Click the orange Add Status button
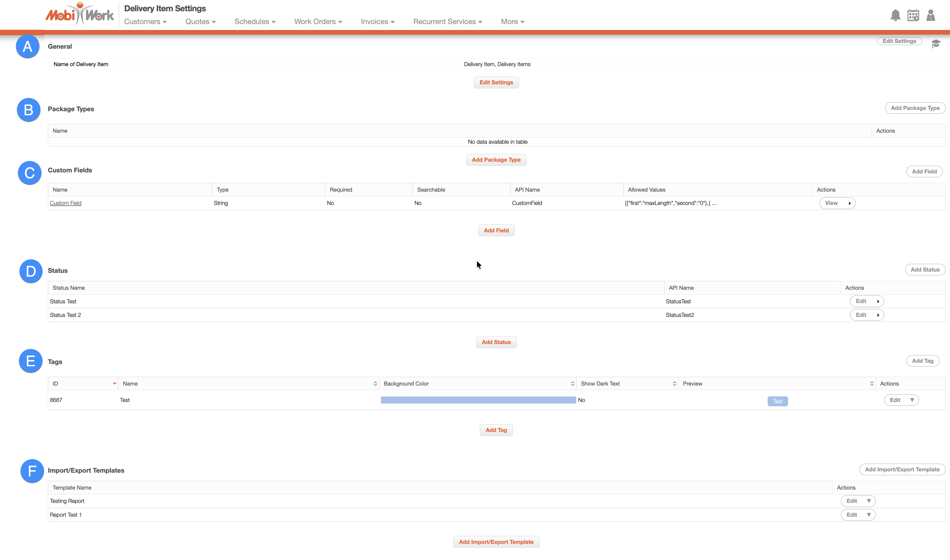The image size is (950, 560). point(496,342)
